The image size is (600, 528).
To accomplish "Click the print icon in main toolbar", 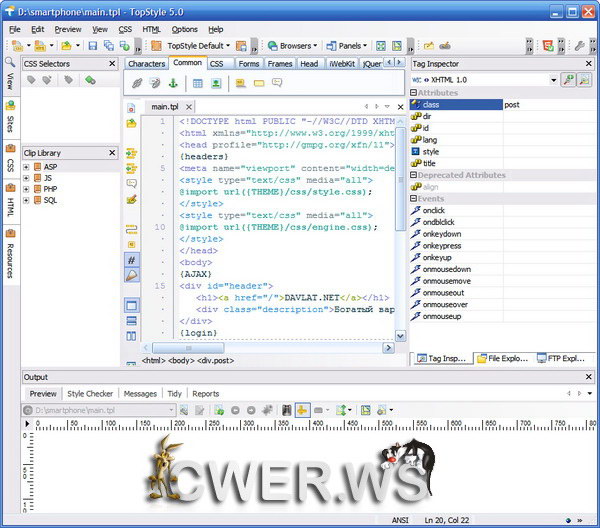I will (124, 46).
